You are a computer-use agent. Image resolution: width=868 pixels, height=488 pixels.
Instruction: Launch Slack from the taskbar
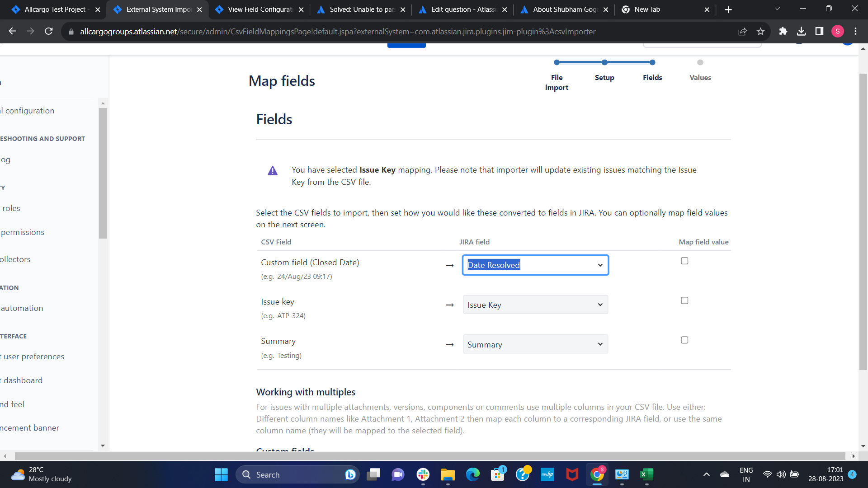[423, 474]
